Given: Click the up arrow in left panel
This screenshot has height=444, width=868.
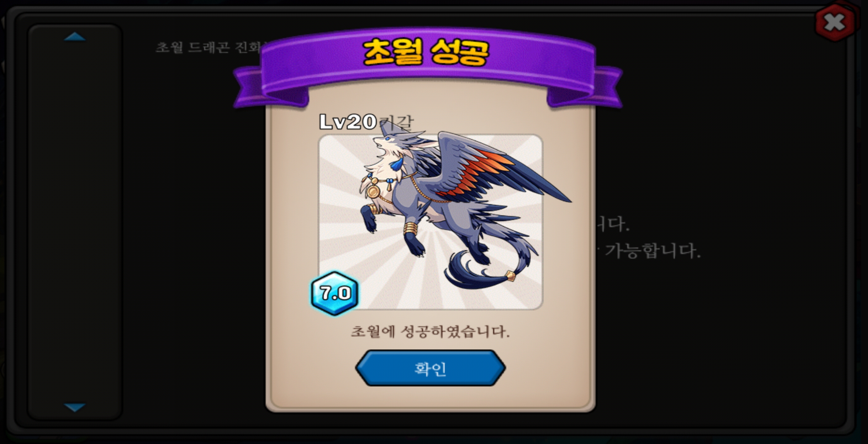Looking at the screenshot, I should click(74, 37).
